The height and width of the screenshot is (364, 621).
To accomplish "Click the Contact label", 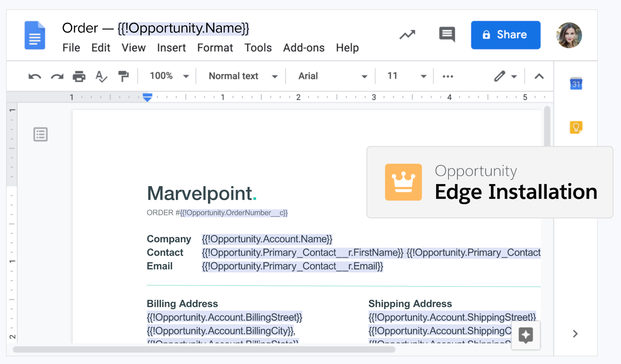I will [165, 253].
